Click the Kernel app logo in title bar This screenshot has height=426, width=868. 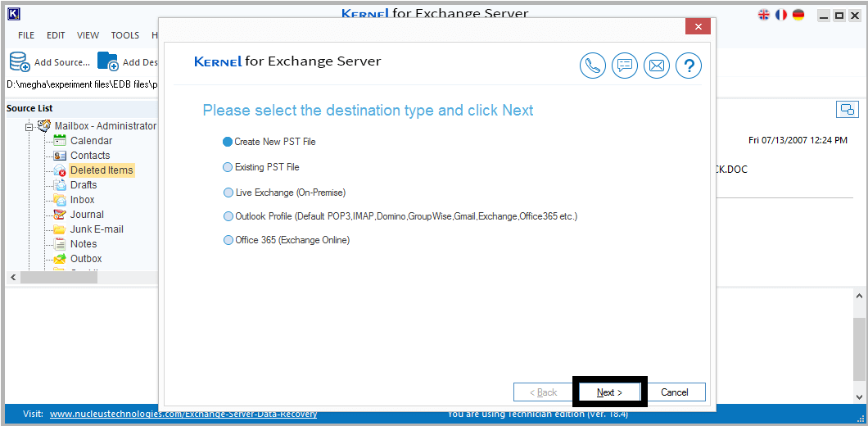tap(15, 15)
